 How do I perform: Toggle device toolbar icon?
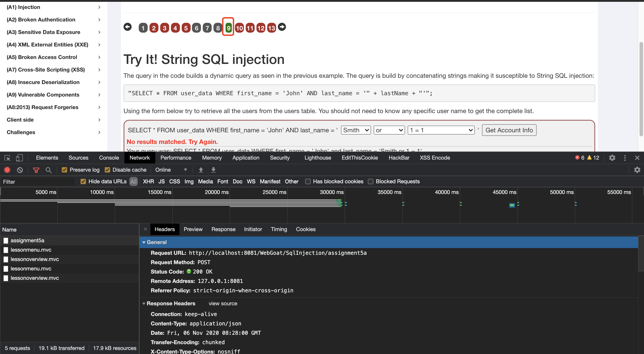pos(19,158)
